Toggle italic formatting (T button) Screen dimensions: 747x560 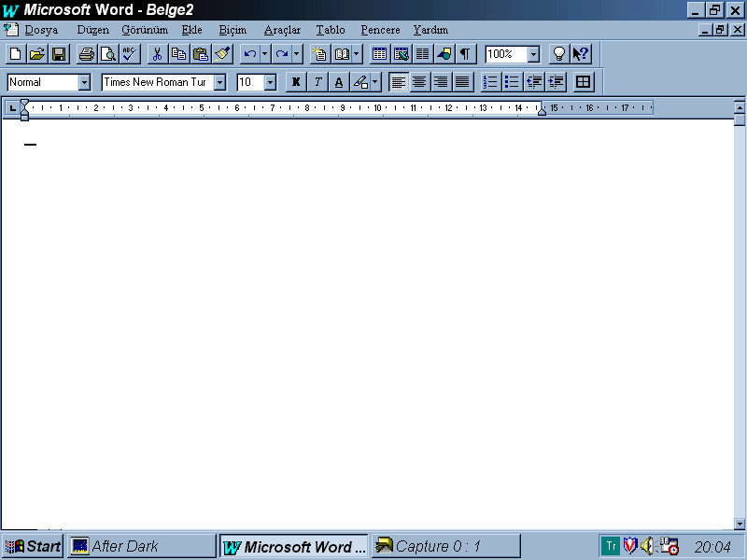(x=317, y=82)
